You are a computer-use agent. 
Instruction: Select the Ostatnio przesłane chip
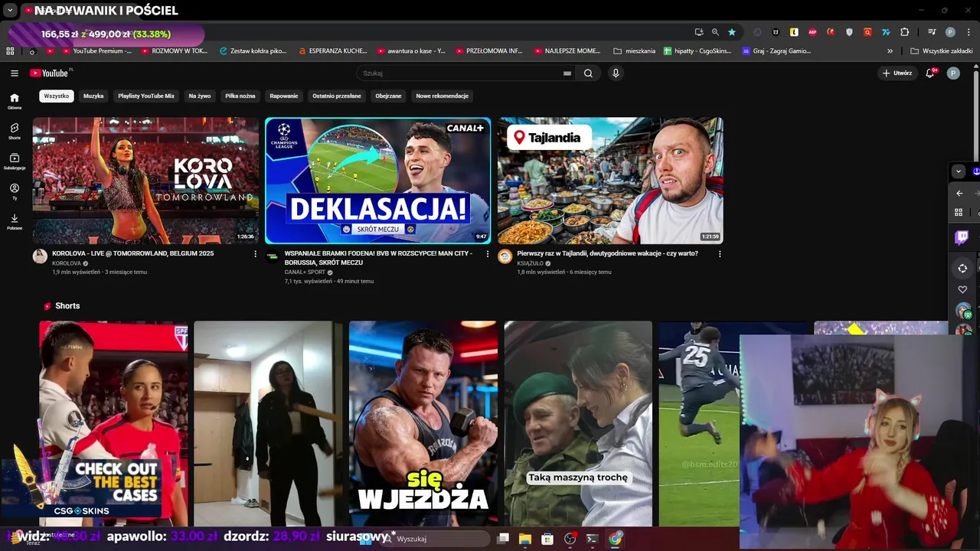337,96
